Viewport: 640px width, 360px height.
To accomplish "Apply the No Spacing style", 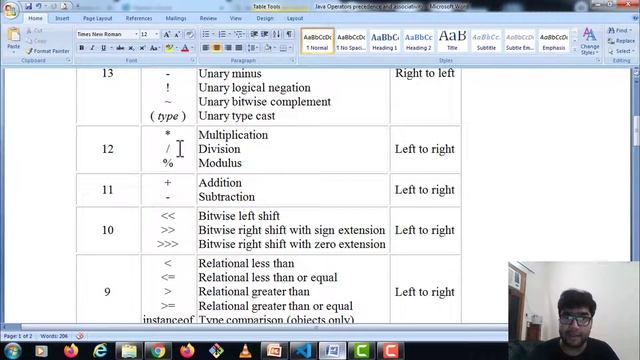I will click(x=351, y=41).
